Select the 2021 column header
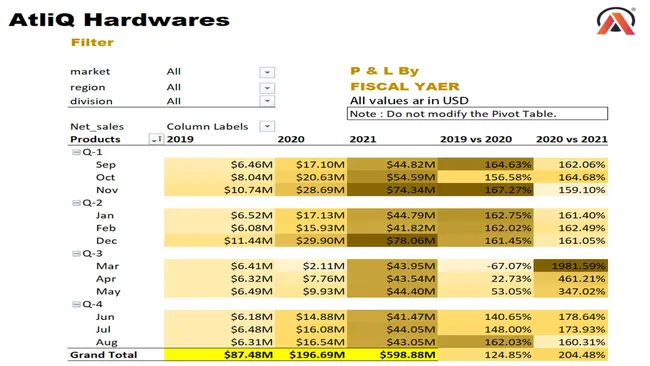The width and height of the screenshot is (650, 366). coord(363,139)
